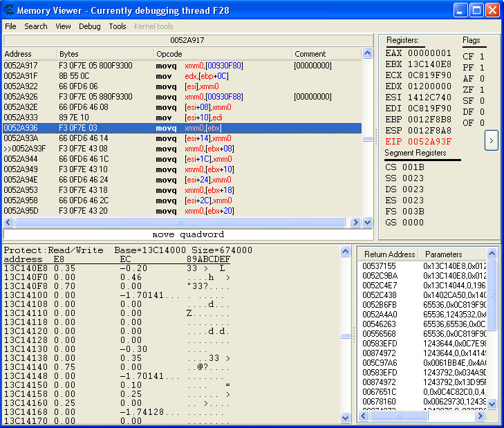Select instruction row at address 0052A917

tap(183, 66)
